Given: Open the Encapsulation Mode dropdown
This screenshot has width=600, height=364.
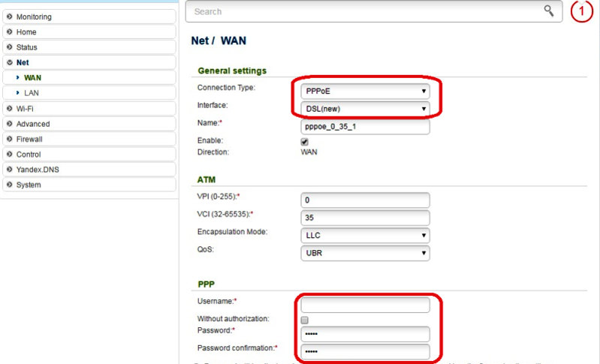Looking at the screenshot, I should pyautogui.click(x=365, y=235).
